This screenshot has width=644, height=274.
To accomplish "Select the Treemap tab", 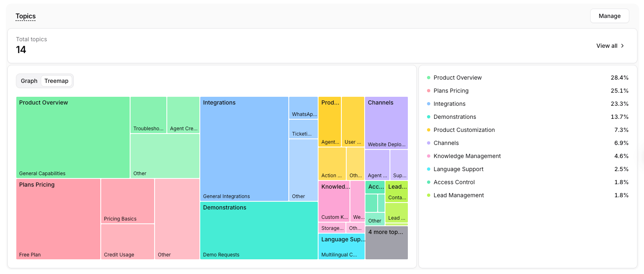I will point(56,81).
